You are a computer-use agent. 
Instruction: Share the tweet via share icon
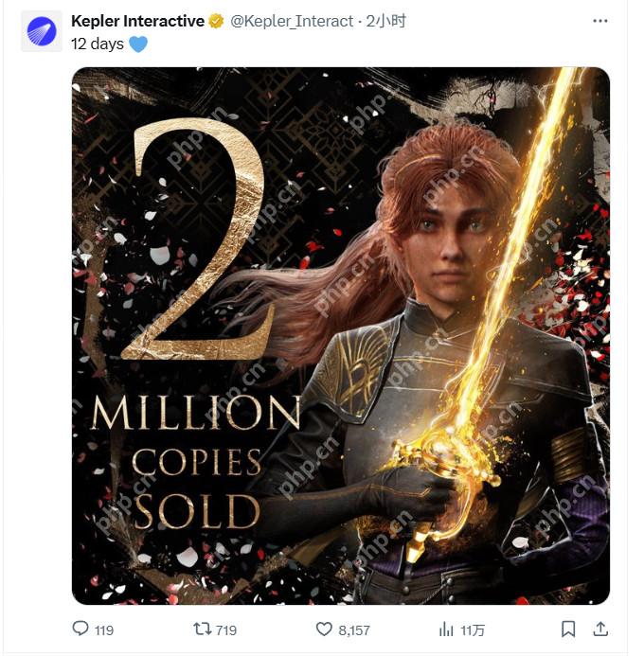point(600,629)
